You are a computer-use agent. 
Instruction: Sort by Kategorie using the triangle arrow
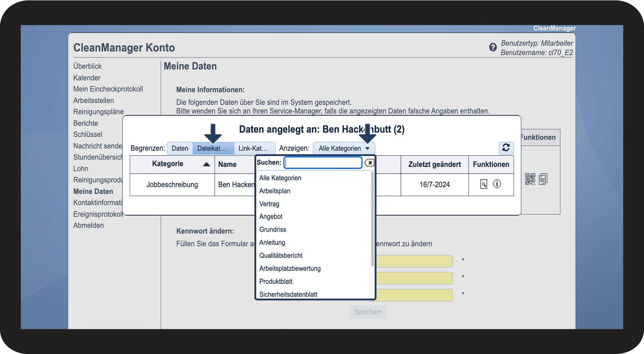[x=206, y=164]
